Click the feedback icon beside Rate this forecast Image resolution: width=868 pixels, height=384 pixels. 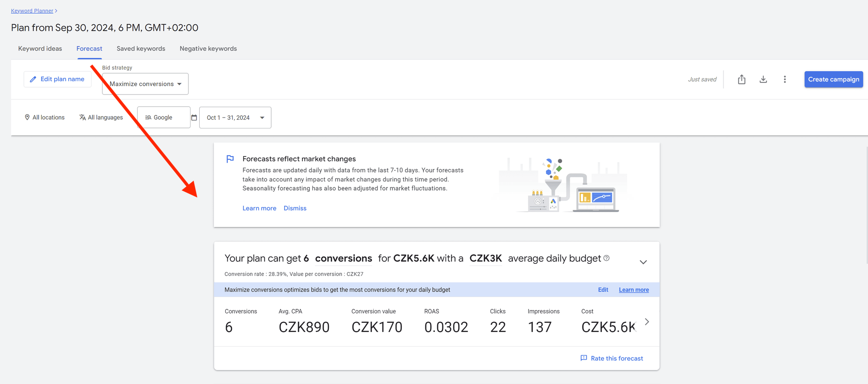click(x=584, y=358)
